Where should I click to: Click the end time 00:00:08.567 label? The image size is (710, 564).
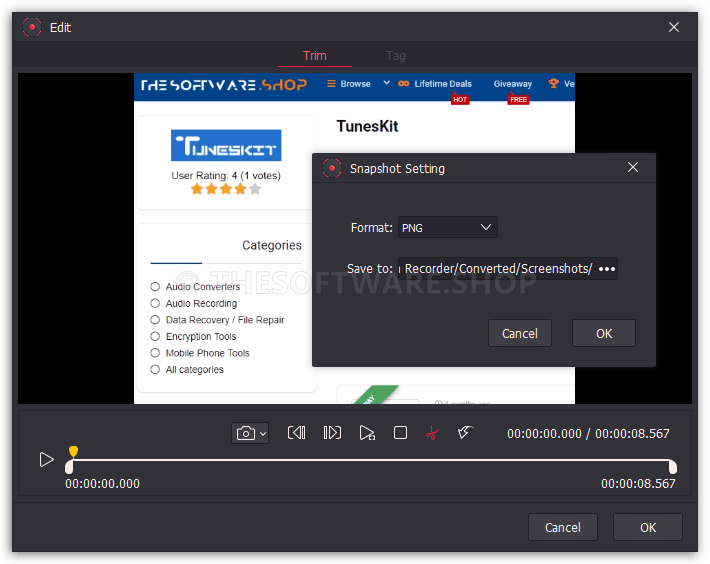[638, 484]
